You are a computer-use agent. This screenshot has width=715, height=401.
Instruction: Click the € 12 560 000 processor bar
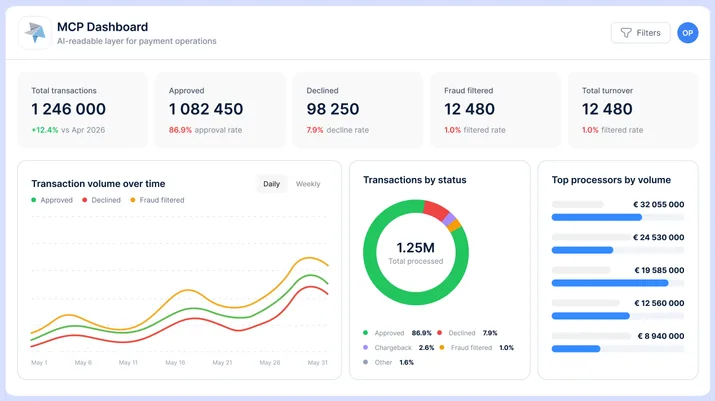(618, 316)
